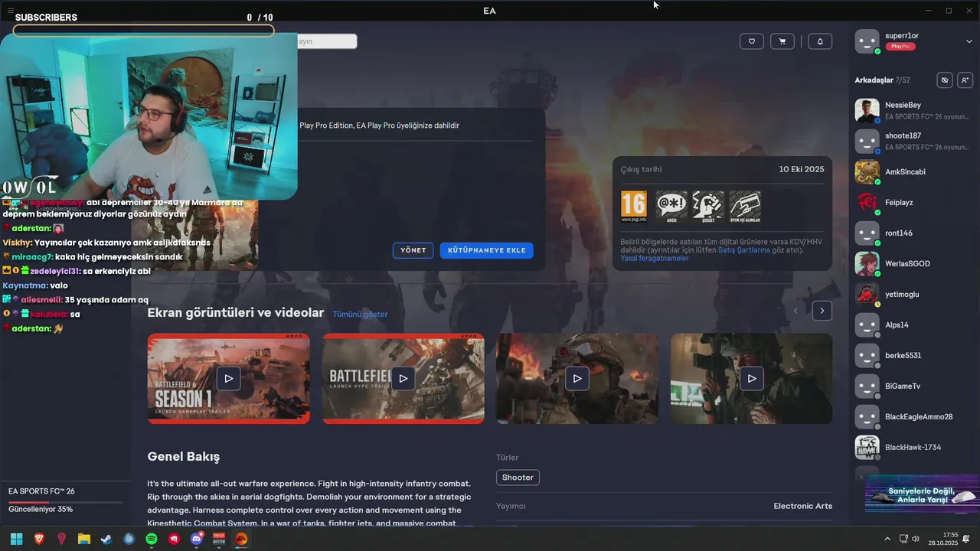Viewport: 980px width, 551px height.
Task: Click EA SPORTS FC 26 update progress bar
Action: coord(65,503)
